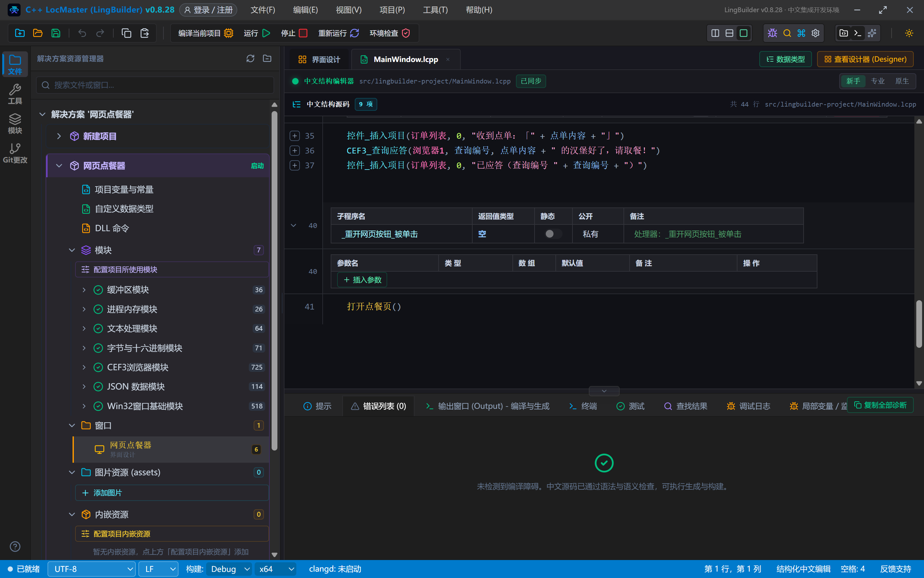
Task: Click the code editor vertical scrollbar thumb
Action: pos(919,324)
